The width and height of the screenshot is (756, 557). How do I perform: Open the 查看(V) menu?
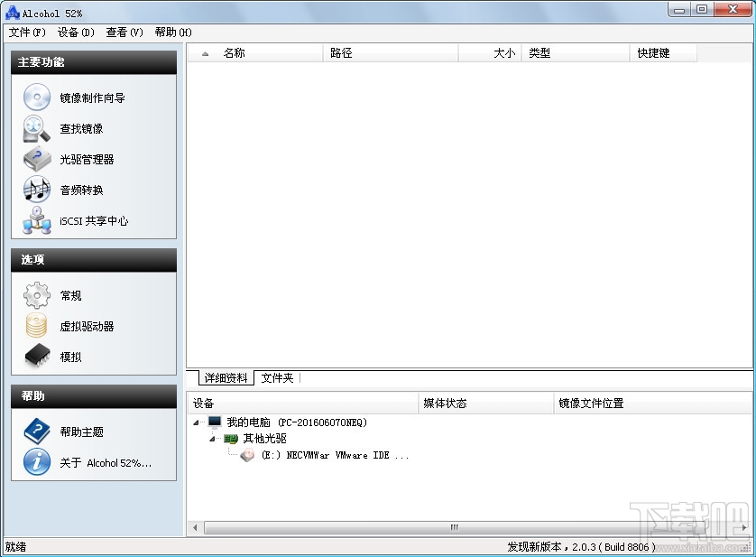point(124,32)
